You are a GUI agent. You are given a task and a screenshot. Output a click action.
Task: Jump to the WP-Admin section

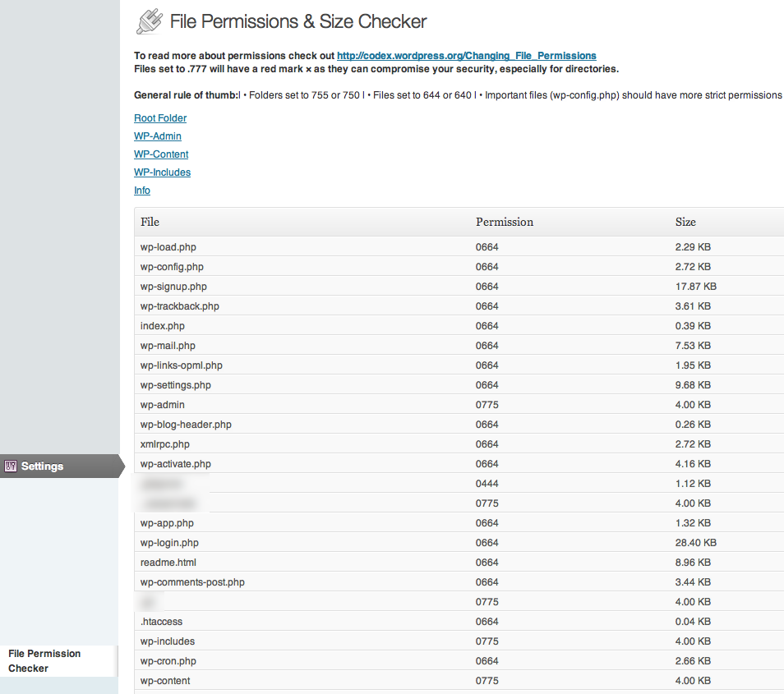point(158,136)
